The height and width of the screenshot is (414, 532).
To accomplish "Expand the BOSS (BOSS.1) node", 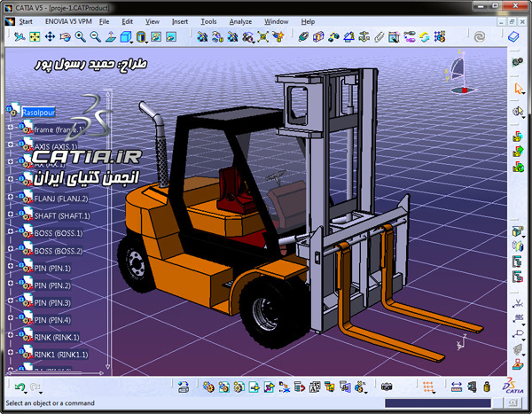I will [11, 231].
